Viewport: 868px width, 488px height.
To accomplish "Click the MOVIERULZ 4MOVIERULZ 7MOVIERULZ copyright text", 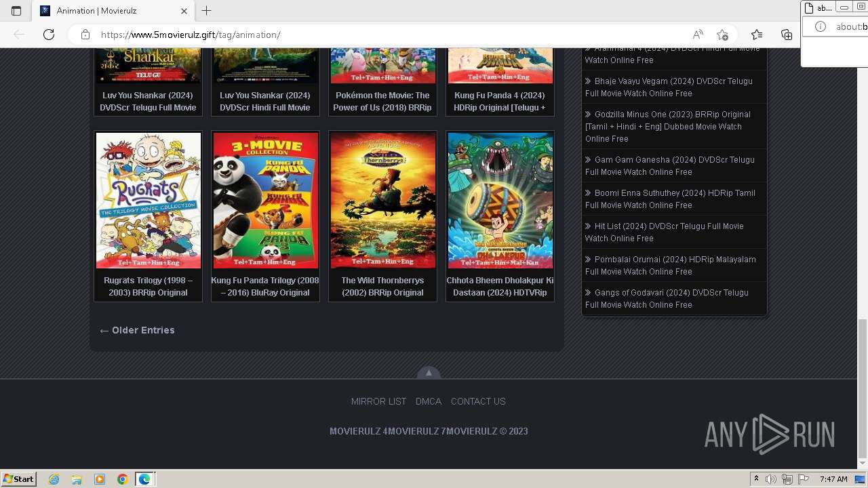I will [429, 431].
